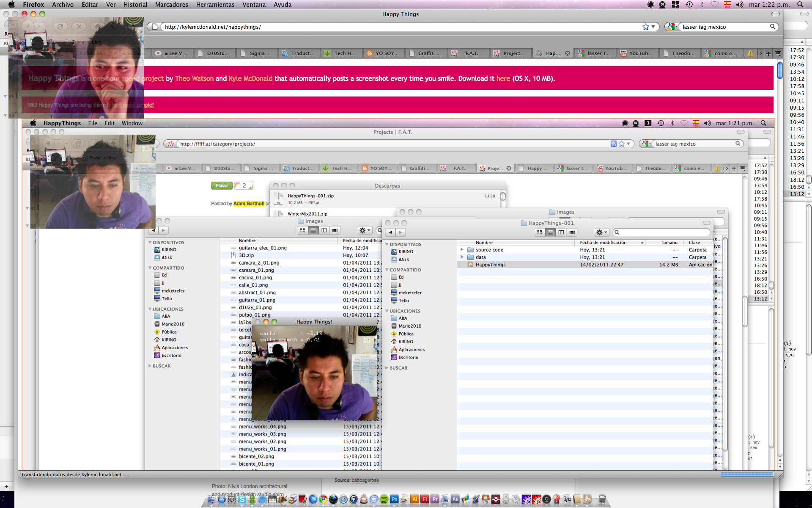The width and height of the screenshot is (812, 508).
Task: Select Cover Flow view in HappyThings-001 window
Action: [572, 232]
